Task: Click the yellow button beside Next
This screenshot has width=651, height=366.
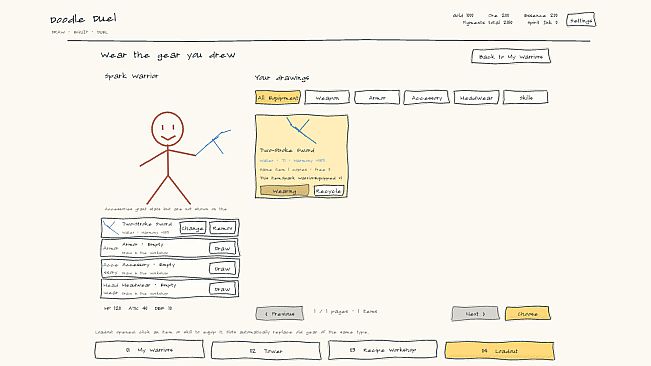Action: tap(528, 314)
